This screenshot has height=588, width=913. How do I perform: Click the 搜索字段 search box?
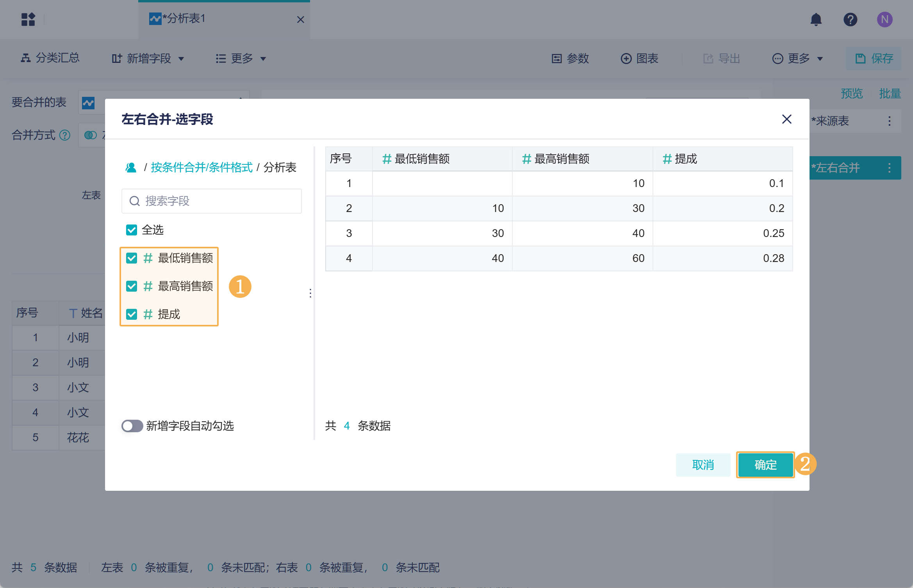[x=212, y=201]
